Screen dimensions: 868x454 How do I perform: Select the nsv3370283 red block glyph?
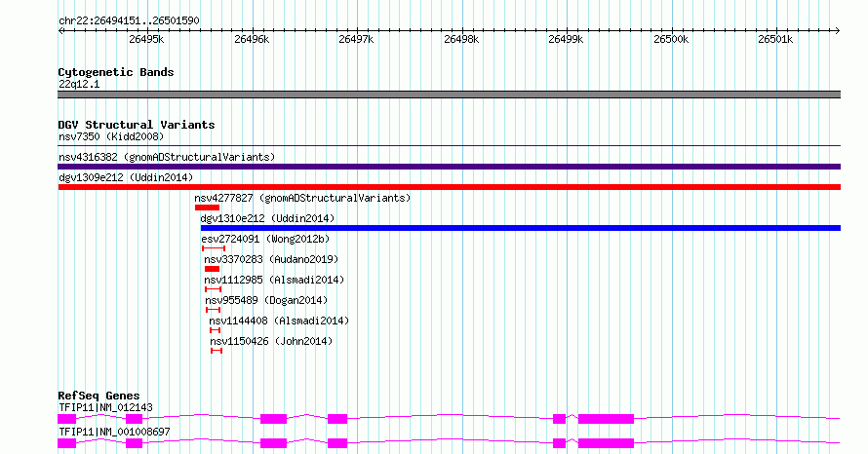(212, 269)
